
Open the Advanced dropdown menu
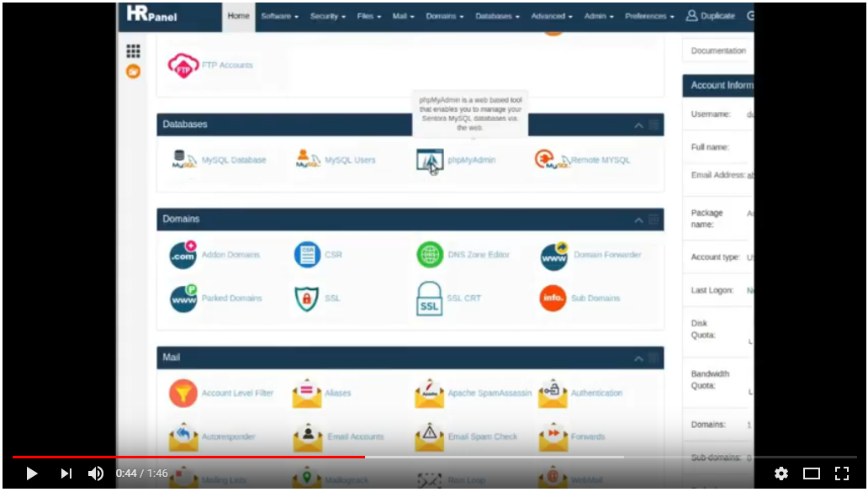tap(552, 16)
